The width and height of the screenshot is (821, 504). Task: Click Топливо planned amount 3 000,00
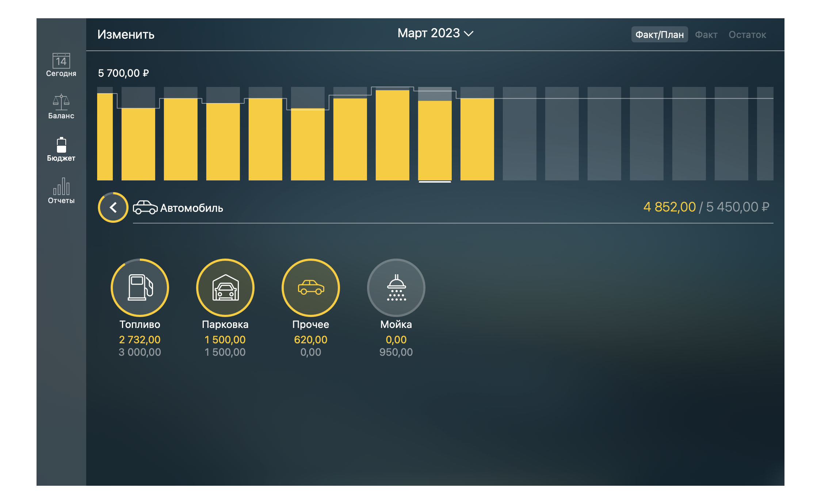(140, 352)
